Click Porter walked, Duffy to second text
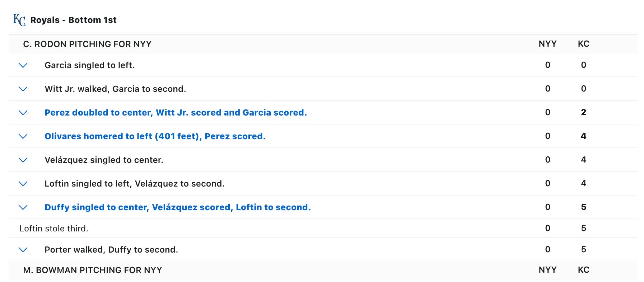 (111, 250)
